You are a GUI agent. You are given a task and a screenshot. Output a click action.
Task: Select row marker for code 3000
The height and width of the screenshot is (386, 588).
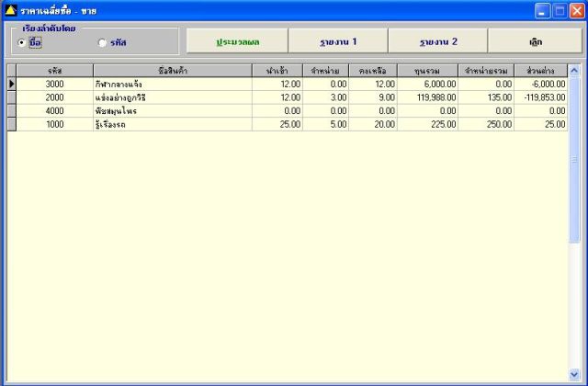click(x=12, y=84)
